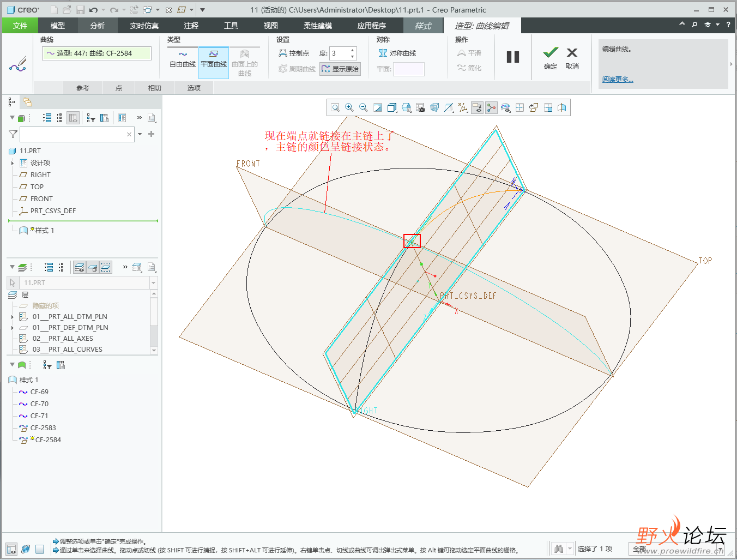737x560 pixels.
Task: Click the Refit view icon in graphics toolbar
Action: pyautogui.click(x=335, y=108)
